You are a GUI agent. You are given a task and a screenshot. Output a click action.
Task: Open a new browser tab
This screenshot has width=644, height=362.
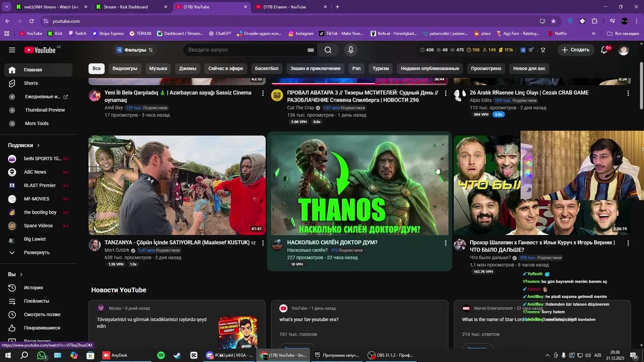pyautogui.click(x=337, y=7)
